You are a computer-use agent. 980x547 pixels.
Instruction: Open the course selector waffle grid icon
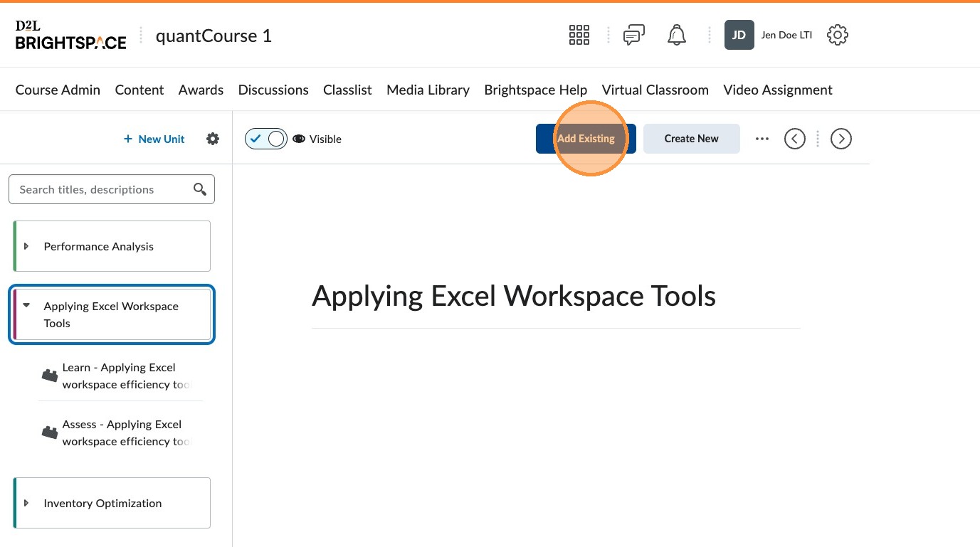579,35
